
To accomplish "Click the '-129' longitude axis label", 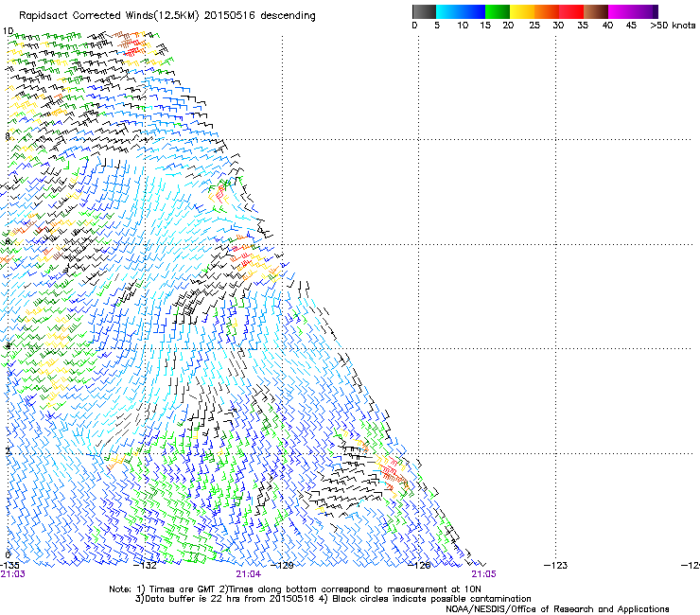I will pyautogui.click(x=283, y=566).
